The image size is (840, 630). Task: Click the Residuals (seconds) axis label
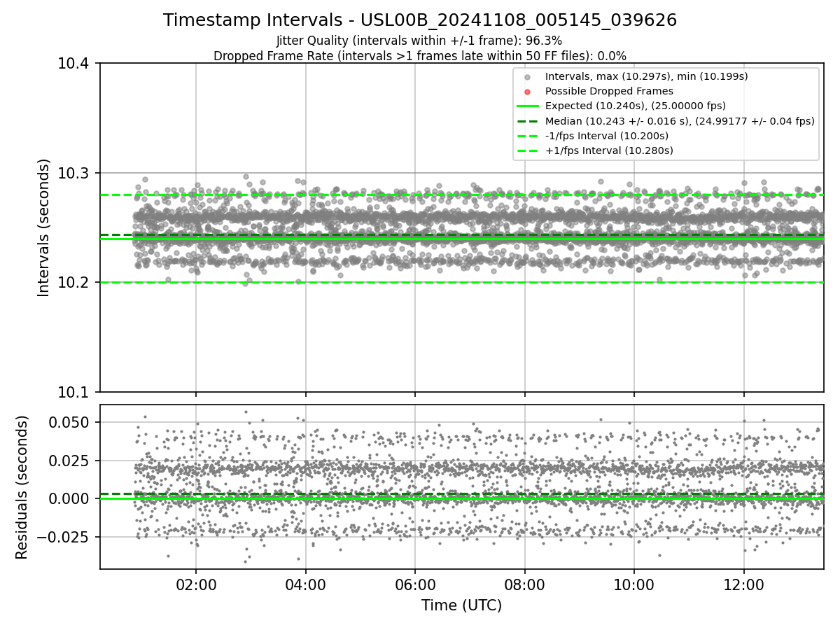point(22,487)
